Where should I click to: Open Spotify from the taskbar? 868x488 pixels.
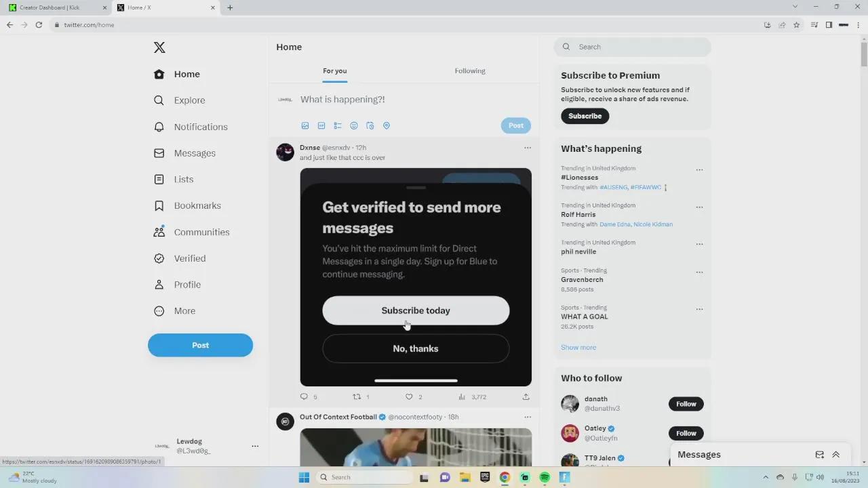[545, 477]
